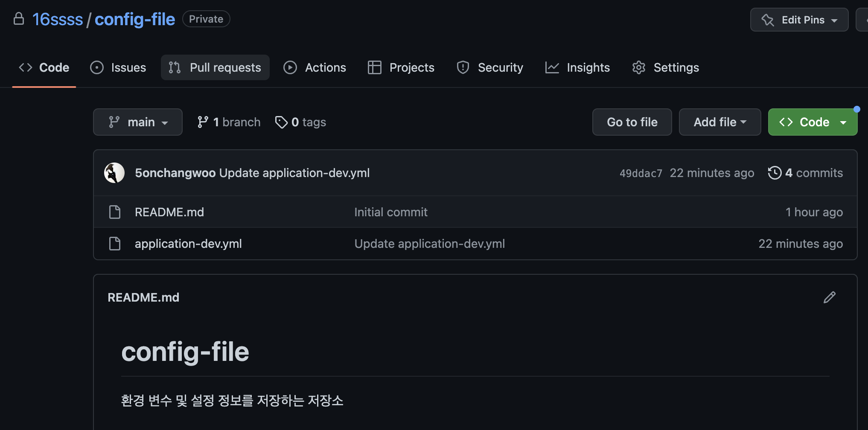The width and height of the screenshot is (868, 430).
Task: Open application-dev.yml row's commit message
Action: click(x=430, y=244)
